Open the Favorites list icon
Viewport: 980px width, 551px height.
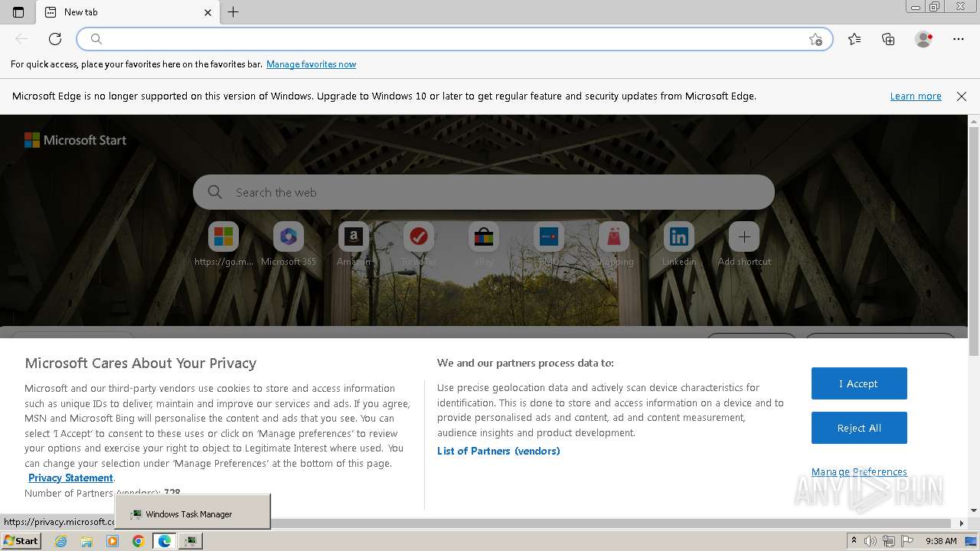tap(854, 39)
